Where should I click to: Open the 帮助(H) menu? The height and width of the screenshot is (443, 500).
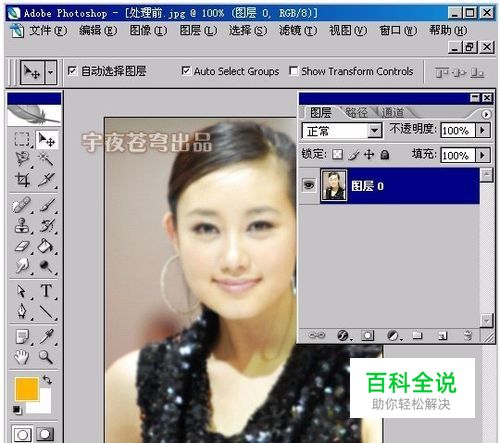[448, 31]
